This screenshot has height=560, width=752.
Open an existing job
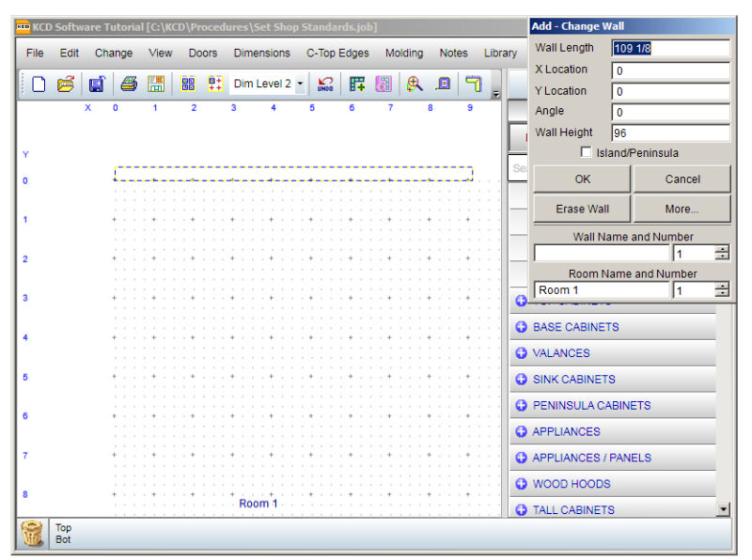coord(66,84)
